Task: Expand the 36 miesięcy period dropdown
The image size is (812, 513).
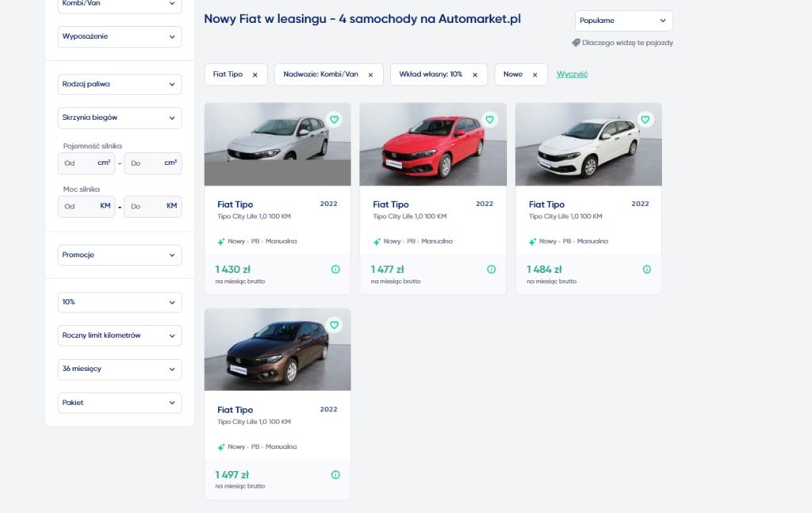Action: click(120, 369)
